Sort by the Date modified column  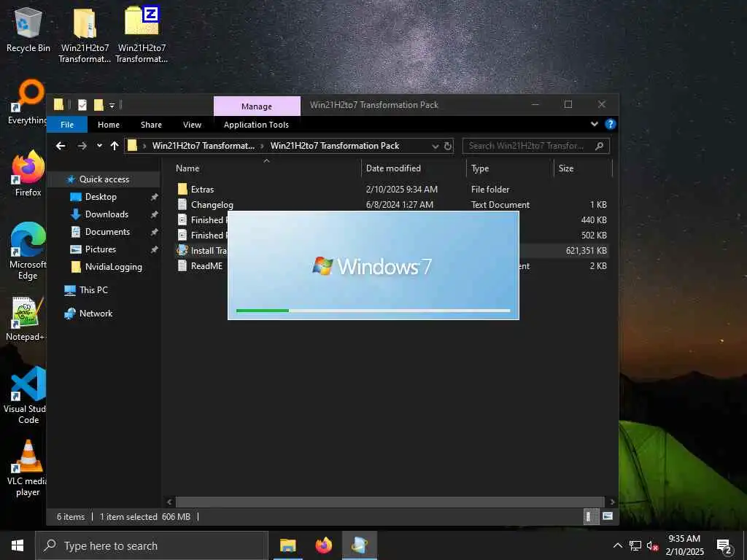pos(414,168)
